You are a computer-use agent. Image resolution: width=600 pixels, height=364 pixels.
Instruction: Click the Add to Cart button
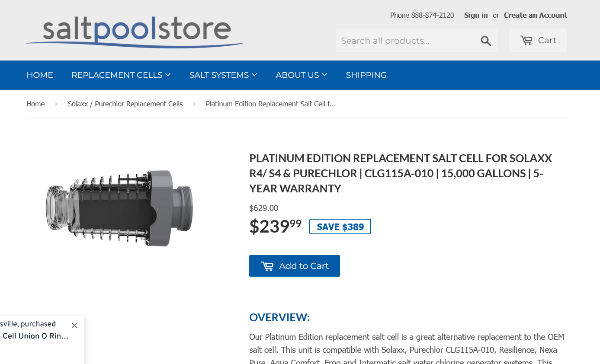[295, 266]
